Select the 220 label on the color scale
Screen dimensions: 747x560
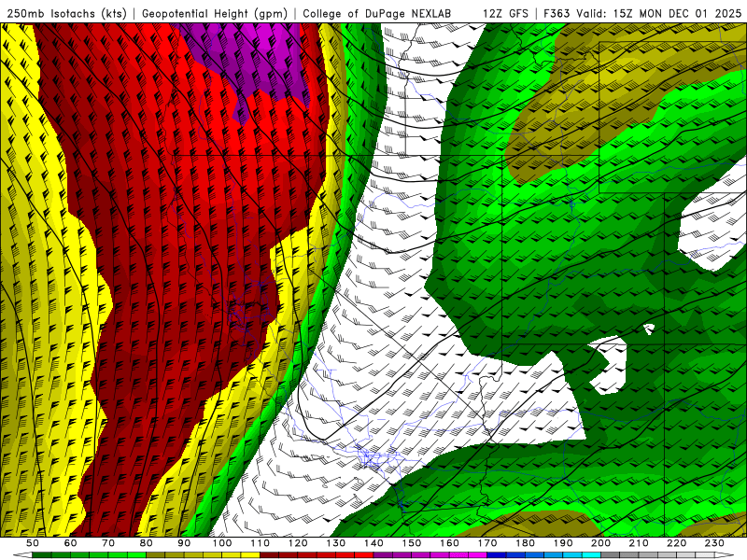click(x=676, y=543)
